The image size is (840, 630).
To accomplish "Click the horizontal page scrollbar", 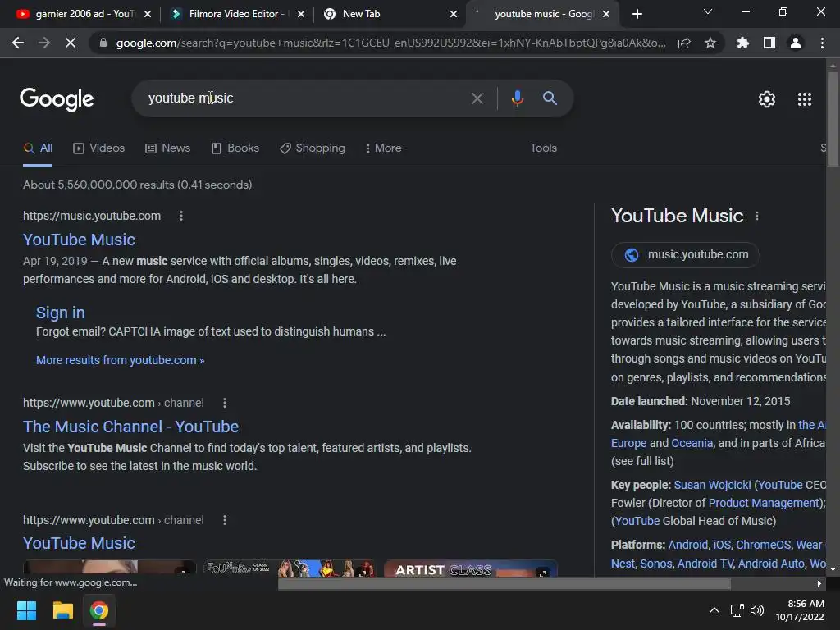I will click(504, 583).
